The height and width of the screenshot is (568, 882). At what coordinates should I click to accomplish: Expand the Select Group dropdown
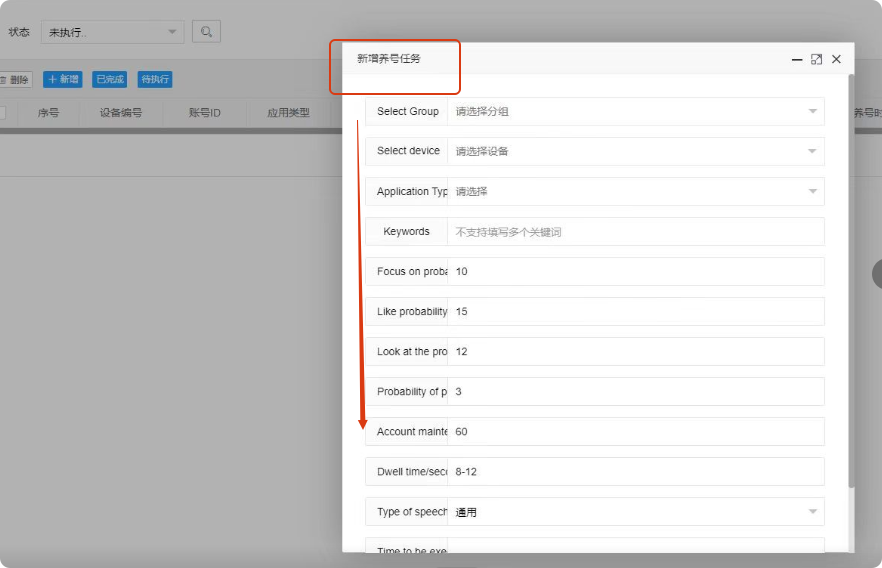[635, 112]
